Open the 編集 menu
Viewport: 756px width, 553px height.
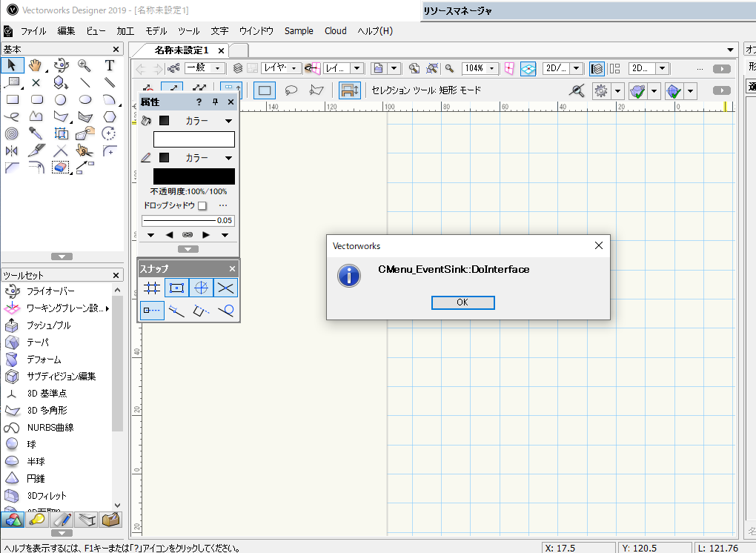(66, 31)
